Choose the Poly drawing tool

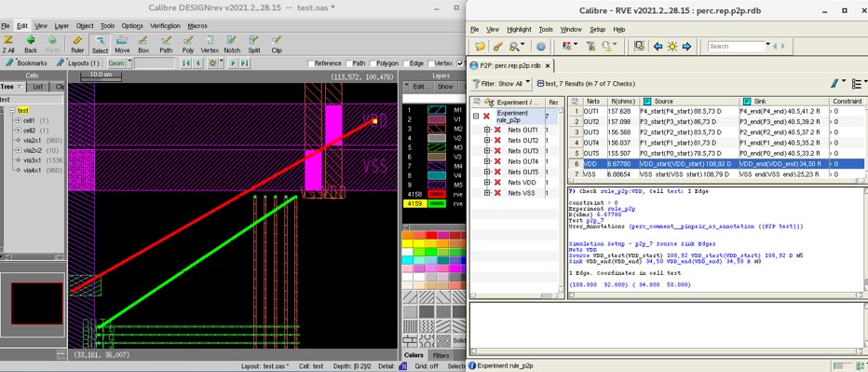(x=188, y=44)
